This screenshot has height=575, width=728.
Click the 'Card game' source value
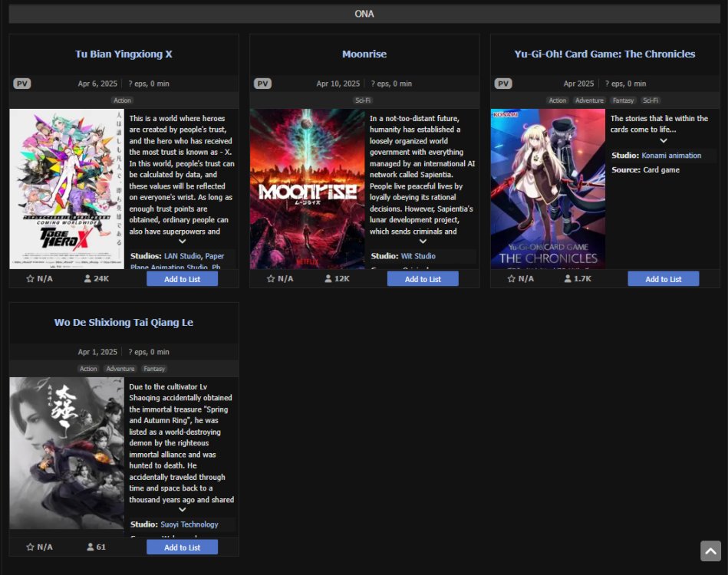(661, 170)
